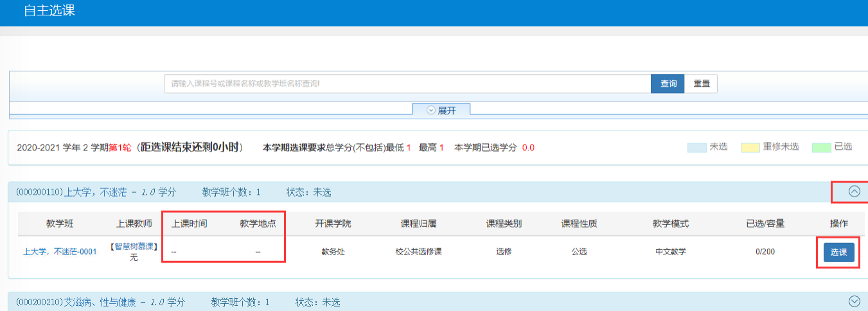Click the 自主选课 page title
868x311 pixels.
pos(49,11)
